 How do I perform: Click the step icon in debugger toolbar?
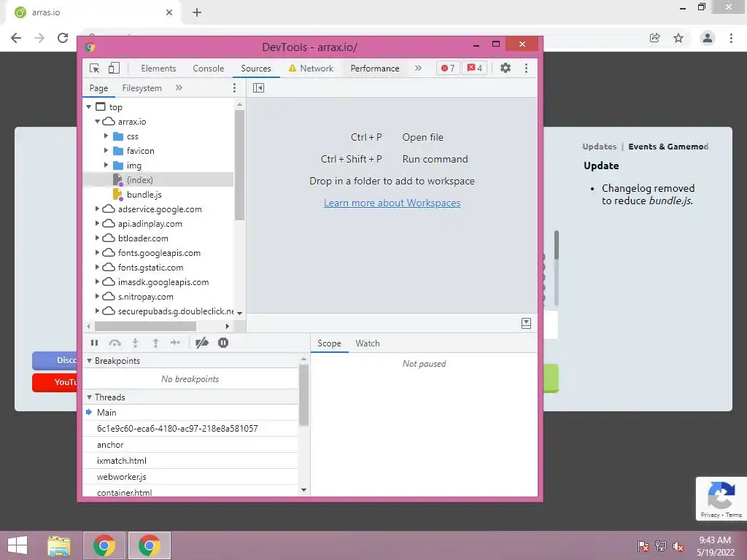[x=175, y=343]
